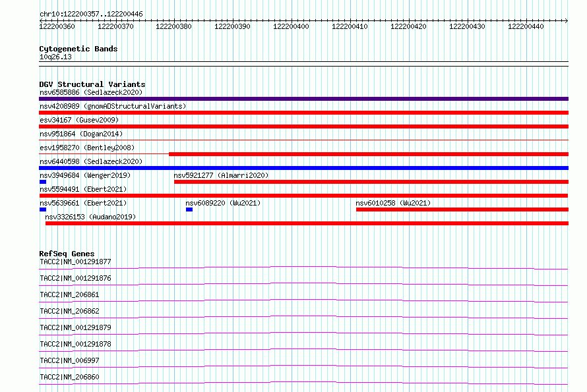Select the Cytogenetic Bands track title
The height and width of the screenshot is (392, 587).
point(78,49)
